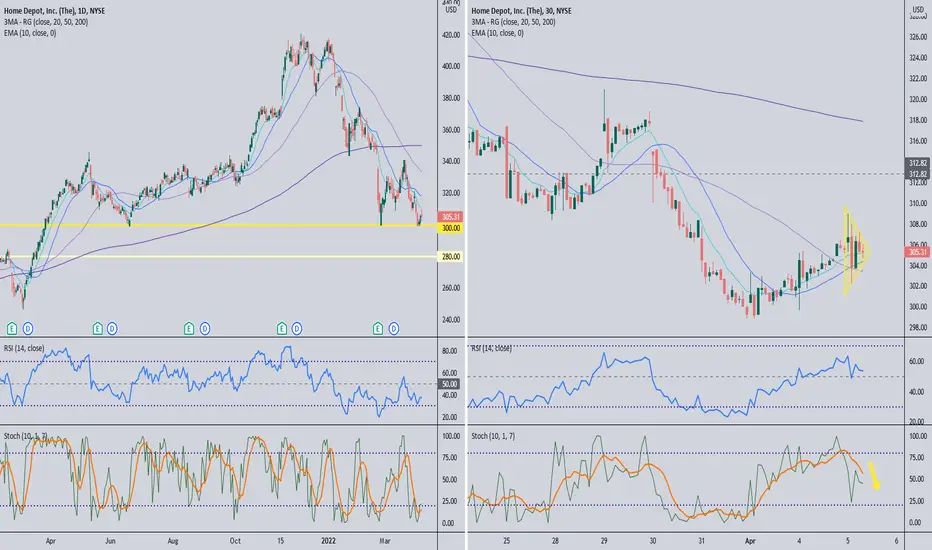
Task: Click the 240.00 value on the daily price axis
Action: [452, 319]
